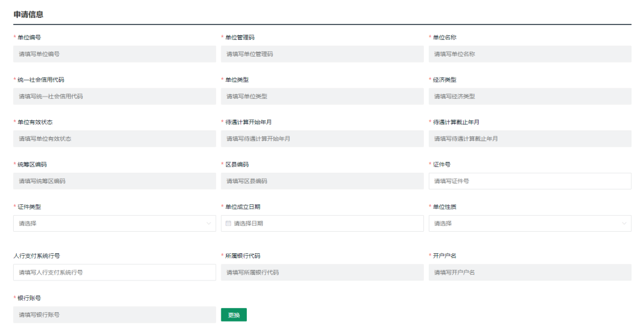Select the 区县编码 input field
The width and height of the screenshot is (644, 333).
click(x=322, y=181)
